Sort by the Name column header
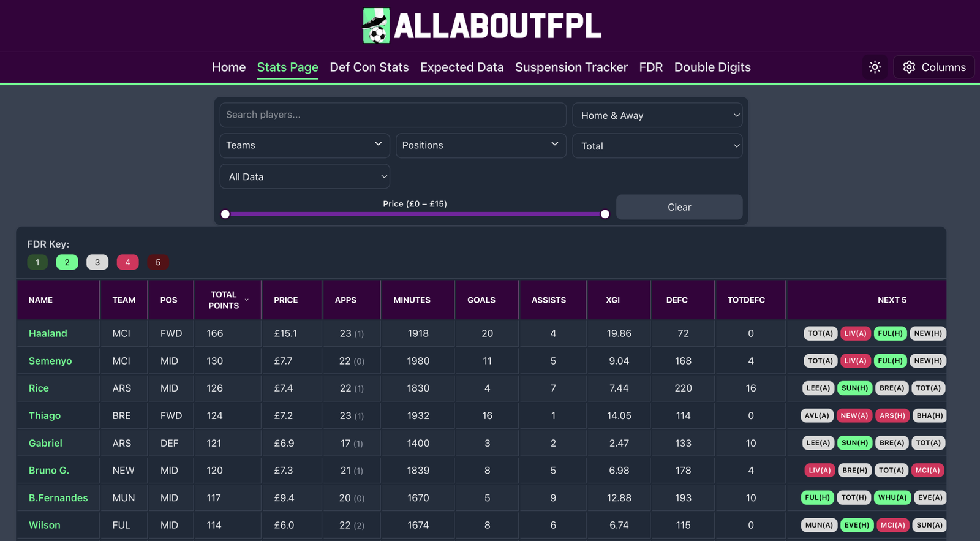Screen dimensions: 980x541 pos(58,300)
